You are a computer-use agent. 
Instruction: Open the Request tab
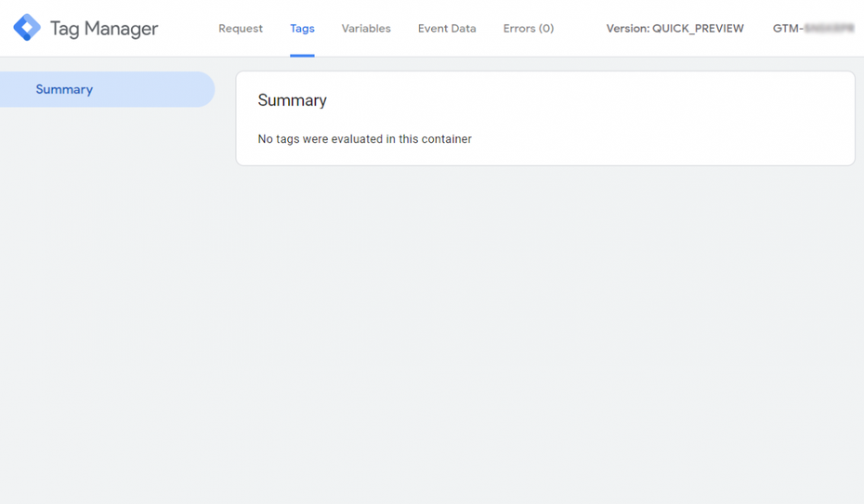241,29
